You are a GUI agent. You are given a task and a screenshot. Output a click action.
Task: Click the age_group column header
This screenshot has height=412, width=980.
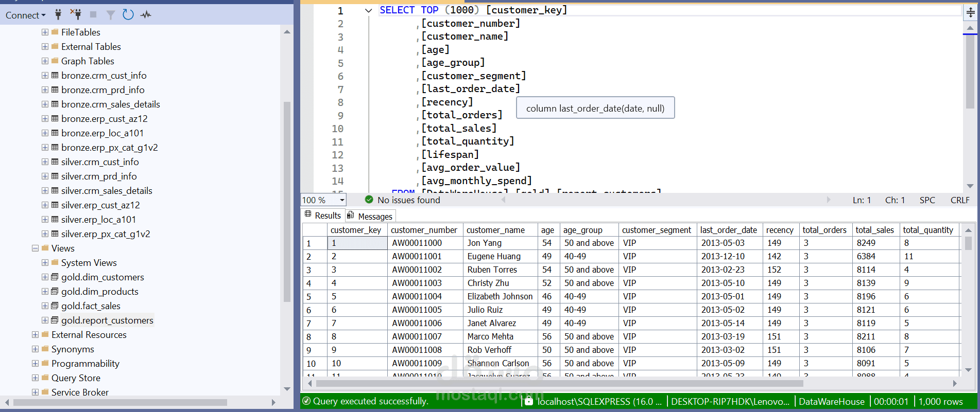pos(589,230)
